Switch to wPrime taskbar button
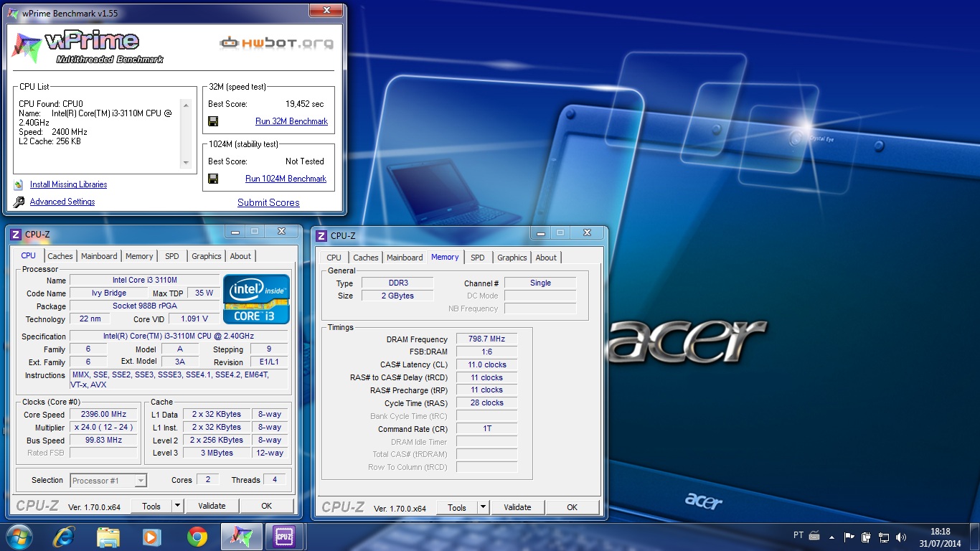980x551 pixels. coord(241,537)
